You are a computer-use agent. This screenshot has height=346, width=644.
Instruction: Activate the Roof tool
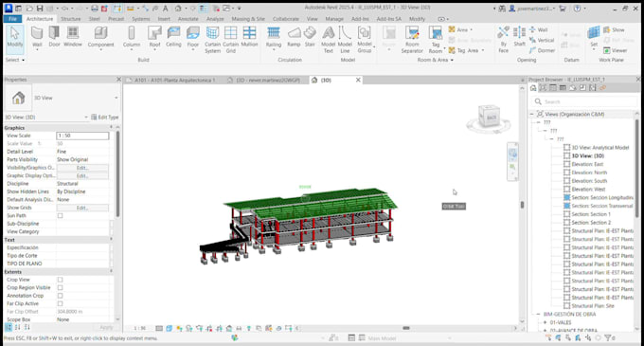click(x=154, y=38)
